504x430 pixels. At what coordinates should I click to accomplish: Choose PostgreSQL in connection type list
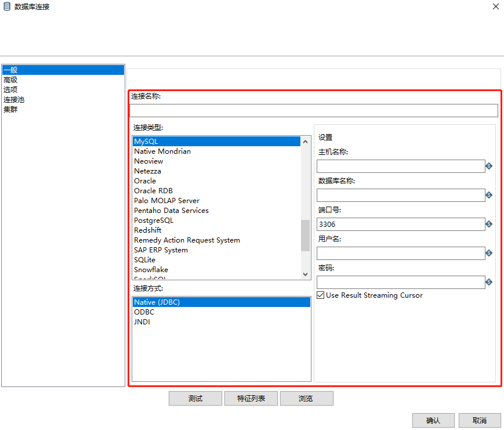click(154, 221)
